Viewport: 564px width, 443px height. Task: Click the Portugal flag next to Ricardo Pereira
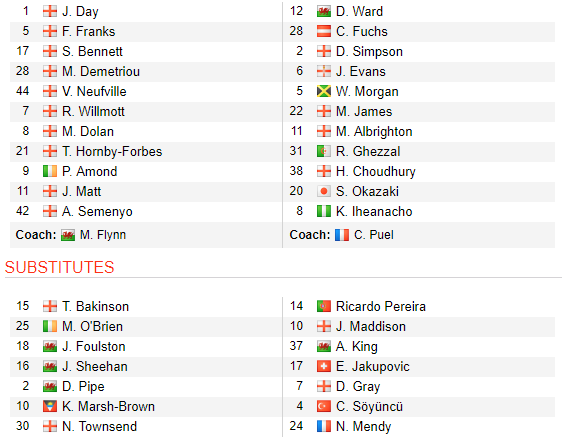click(323, 306)
